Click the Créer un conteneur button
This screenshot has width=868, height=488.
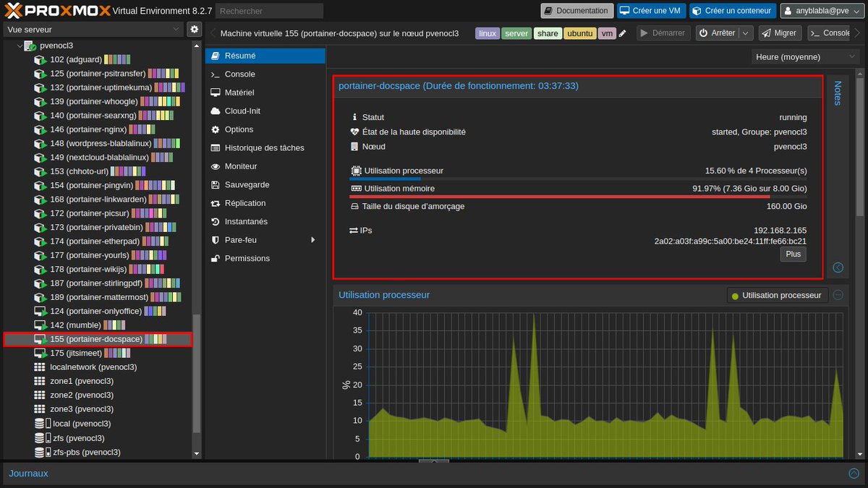(x=733, y=10)
